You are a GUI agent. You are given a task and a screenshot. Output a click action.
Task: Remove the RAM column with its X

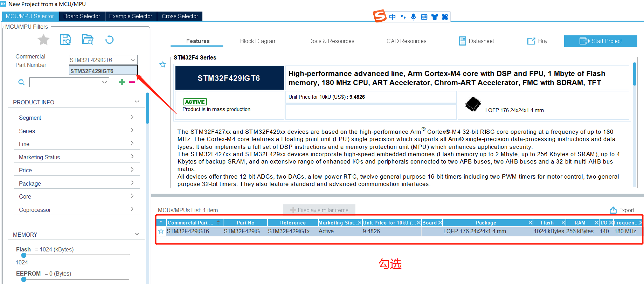596,223
